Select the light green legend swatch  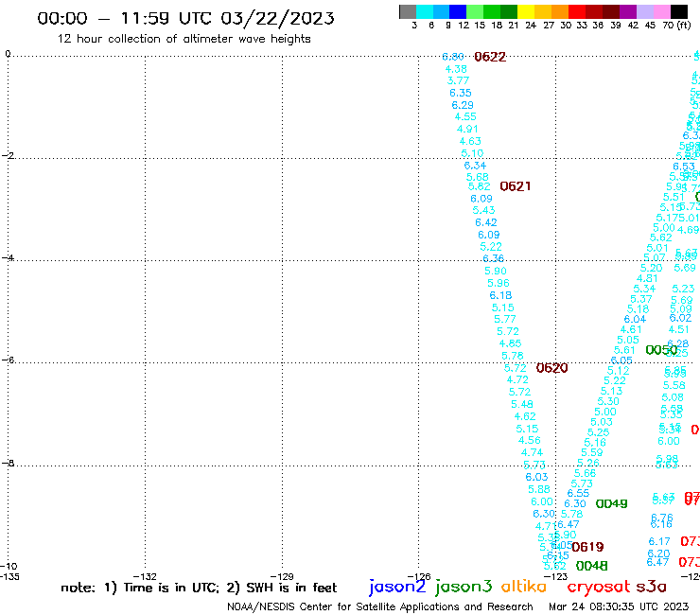[x=475, y=11]
